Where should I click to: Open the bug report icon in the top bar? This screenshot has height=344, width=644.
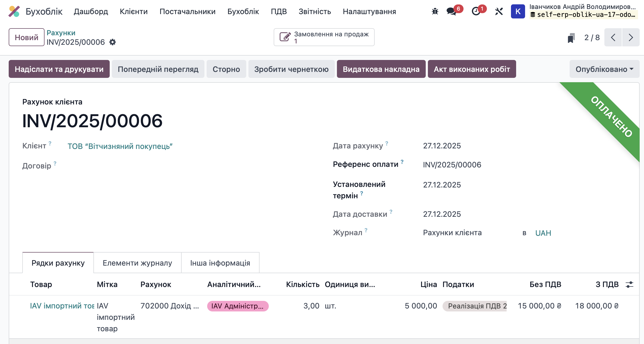coord(435,11)
